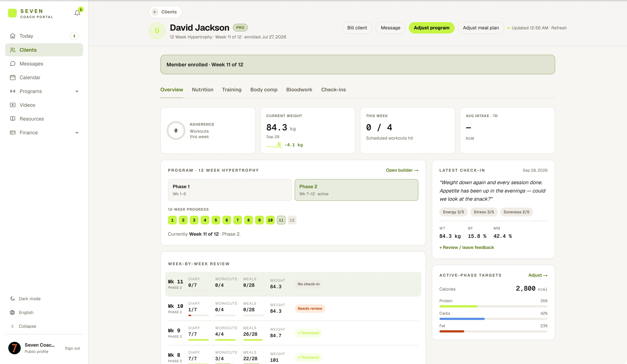This screenshot has height=364, width=627.
Task: Click back arrow in Clients button
Action: (x=155, y=12)
